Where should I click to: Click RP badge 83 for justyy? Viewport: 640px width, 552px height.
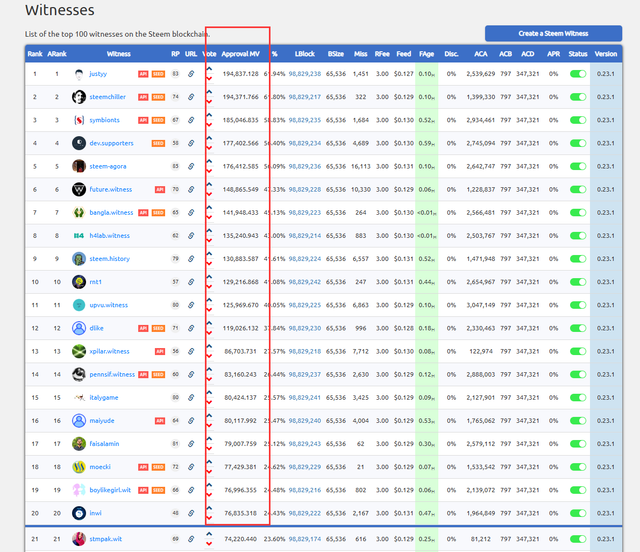coord(175,74)
